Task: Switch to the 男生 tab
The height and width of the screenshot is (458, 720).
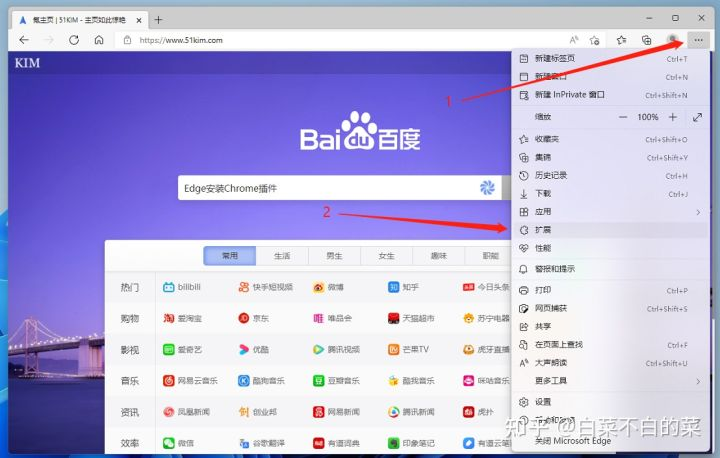Action: 334,256
